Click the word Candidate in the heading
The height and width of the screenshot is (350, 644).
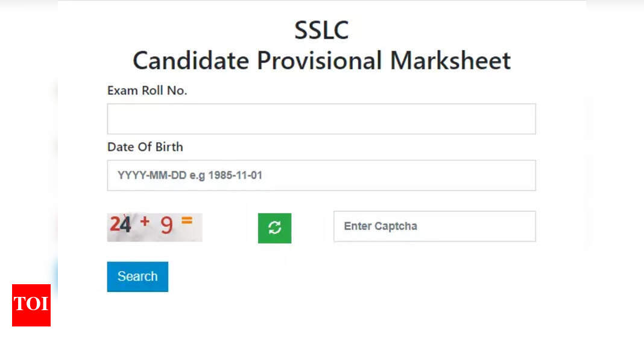[191, 61]
